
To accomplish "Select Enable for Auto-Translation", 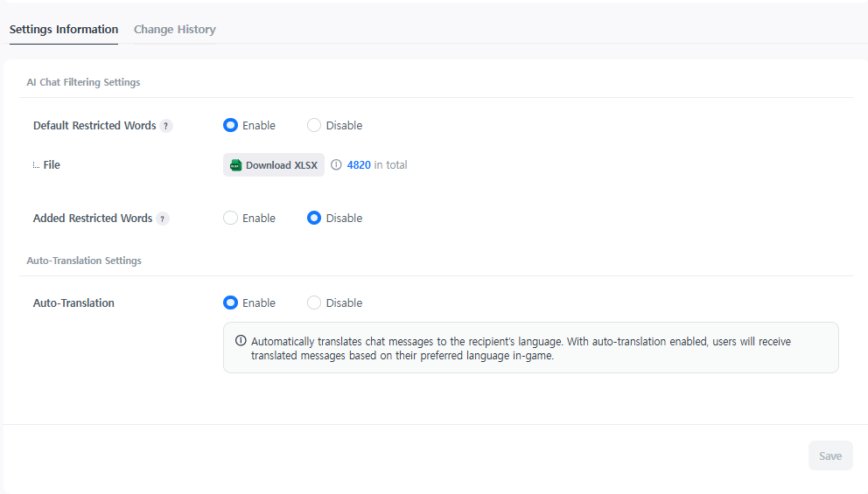I will click(230, 303).
